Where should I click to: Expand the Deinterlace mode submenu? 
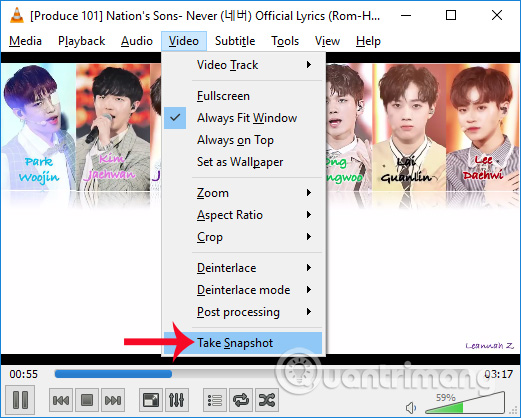pos(243,290)
